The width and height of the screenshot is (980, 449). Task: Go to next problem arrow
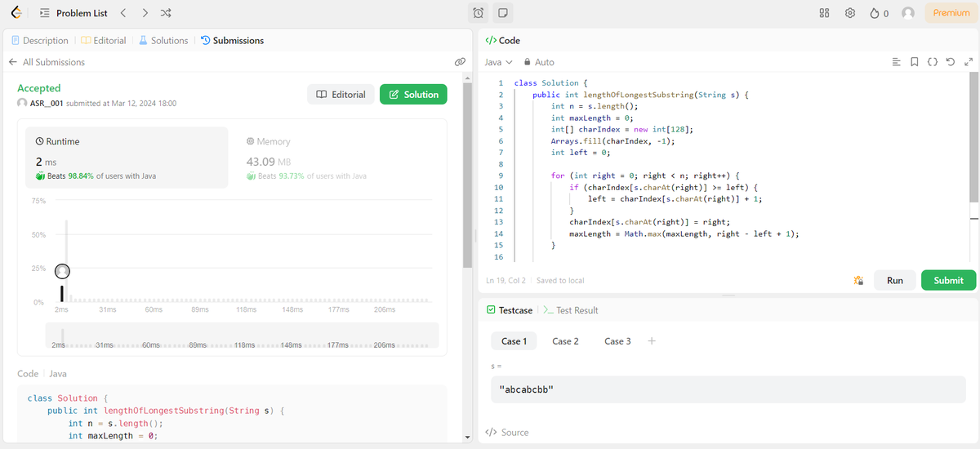pos(145,13)
